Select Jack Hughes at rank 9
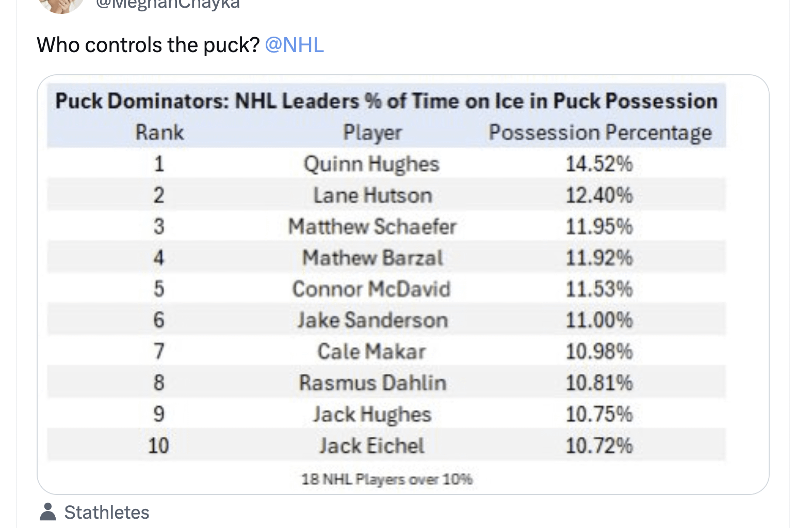This screenshot has width=812, height=528. (x=372, y=414)
